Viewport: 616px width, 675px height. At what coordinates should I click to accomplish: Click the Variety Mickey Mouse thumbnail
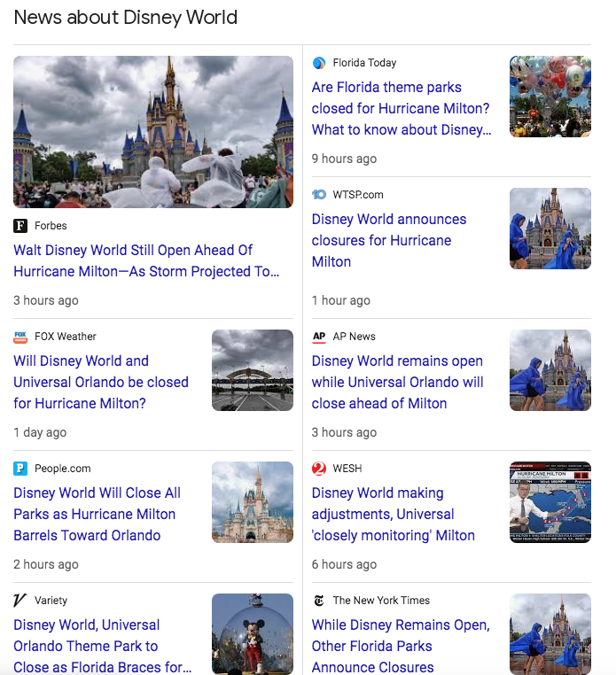(253, 633)
